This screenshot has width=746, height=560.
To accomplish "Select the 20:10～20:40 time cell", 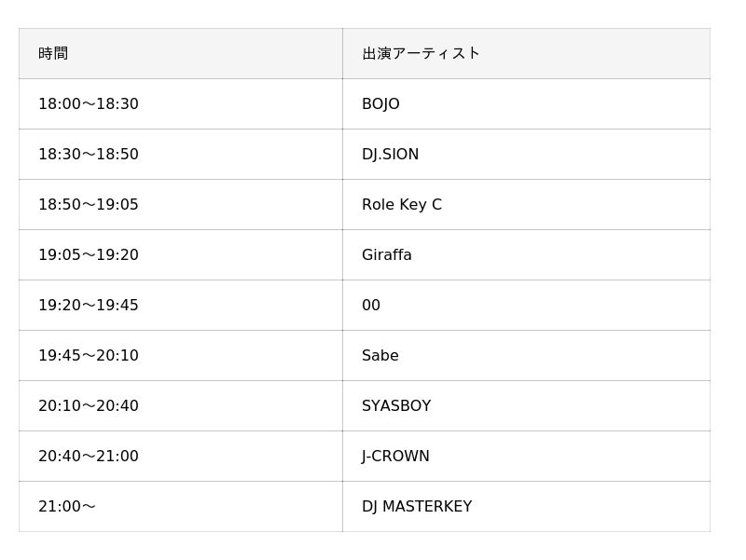I will point(89,406).
